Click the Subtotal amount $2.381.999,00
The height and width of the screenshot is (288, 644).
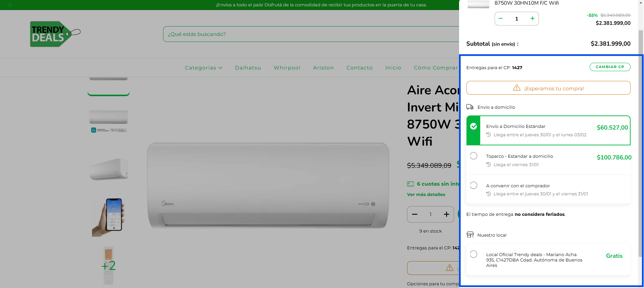610,44
